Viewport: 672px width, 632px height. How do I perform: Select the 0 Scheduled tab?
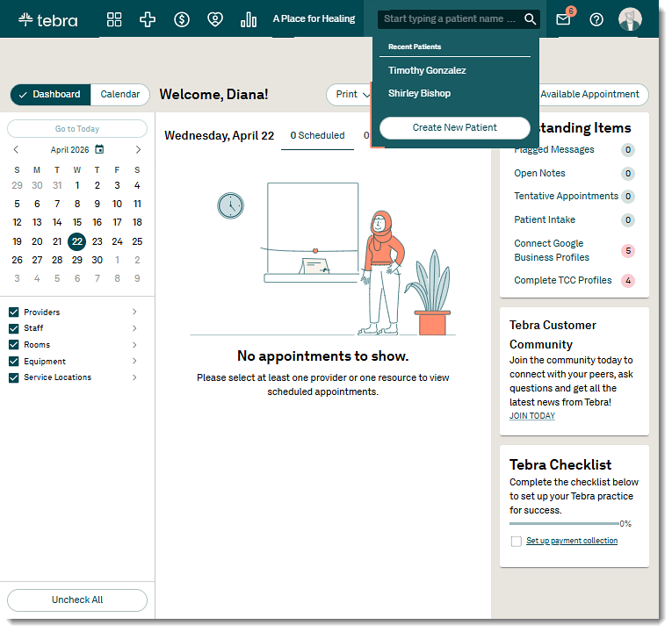(x=318, y=136)
